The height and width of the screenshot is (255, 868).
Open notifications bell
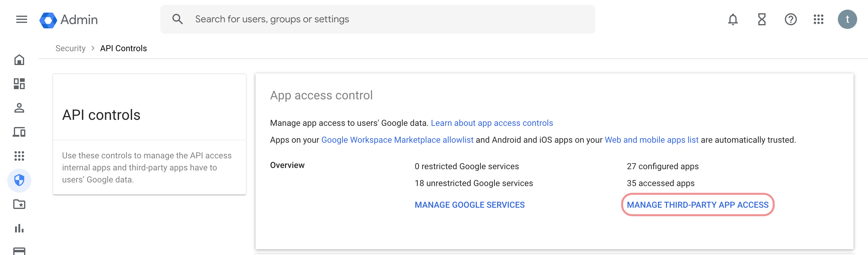coord(733,20)
